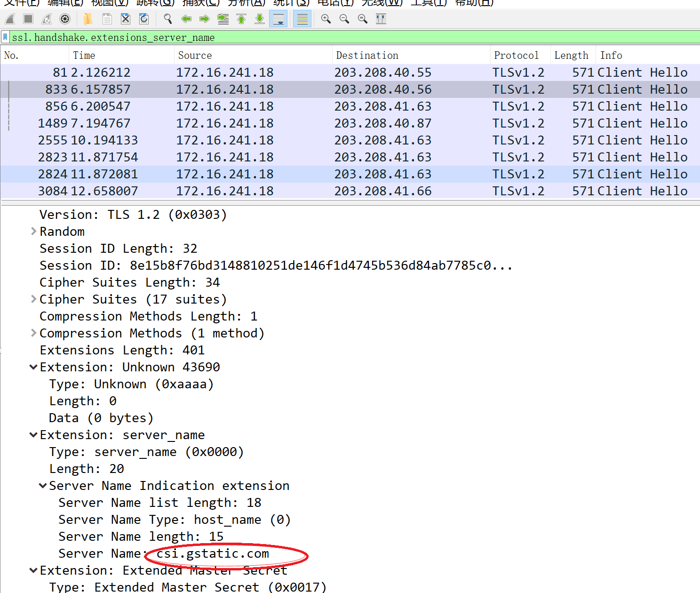This screenshot has width=700, height=593.
Task: Reset text to normal size
Action: click(x=363, y=19)
